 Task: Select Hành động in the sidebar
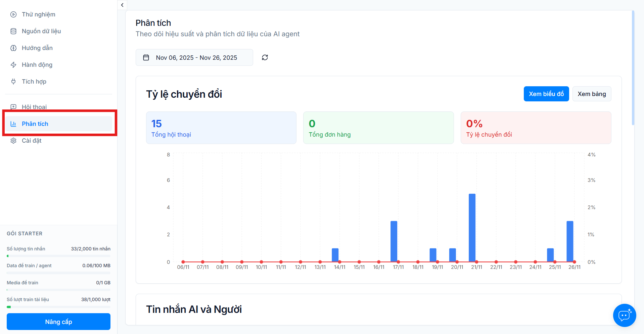click(59, 65)
